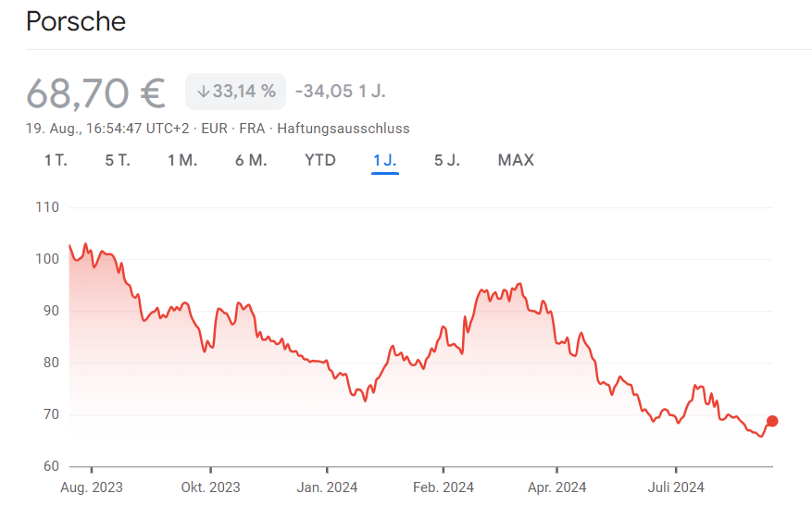Click the Apr. 2024 axis label
812x518 pixels.
click(x=556, y=487)
